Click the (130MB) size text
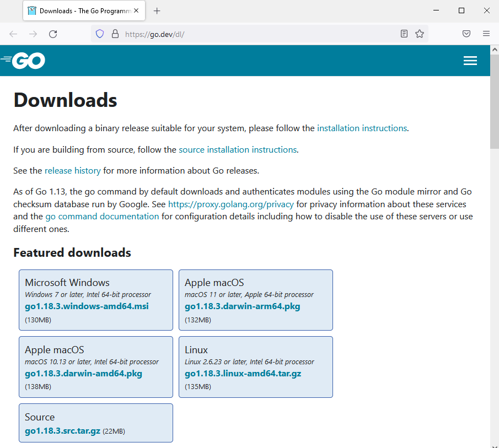 [x=38, y=320]
